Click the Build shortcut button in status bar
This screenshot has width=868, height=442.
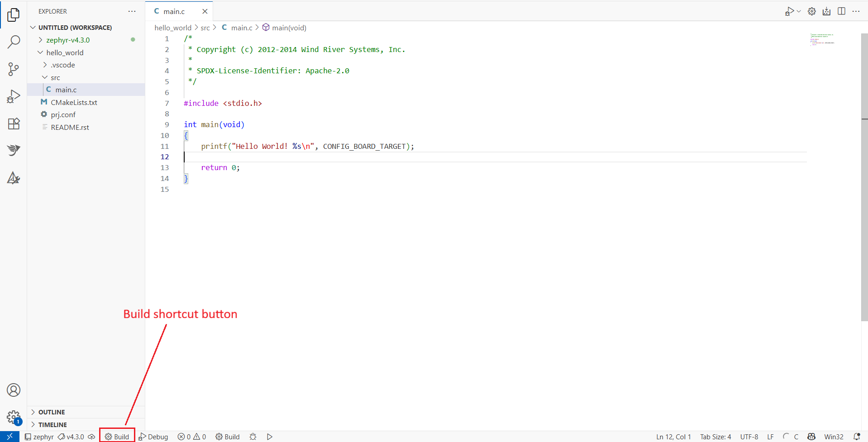(117, 437)
